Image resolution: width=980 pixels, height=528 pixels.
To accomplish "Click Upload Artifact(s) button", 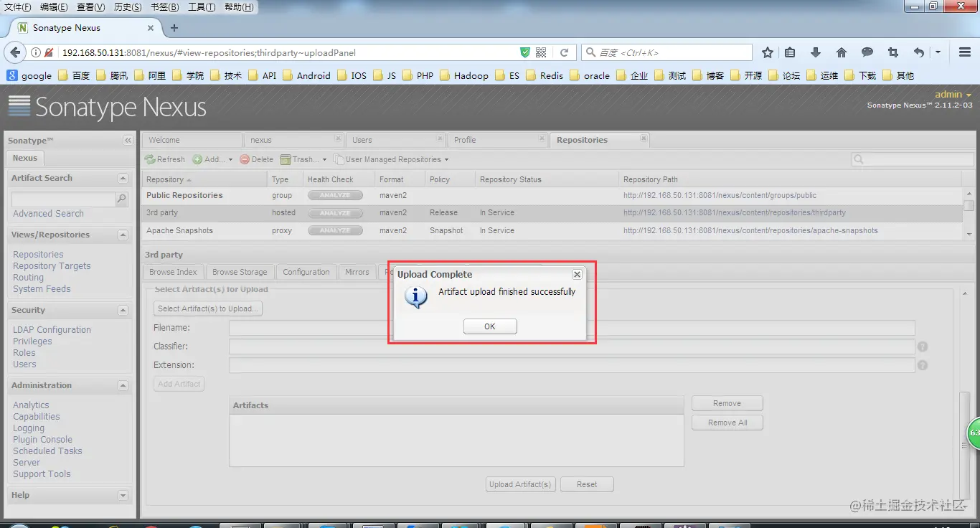I will pos(520,484).
